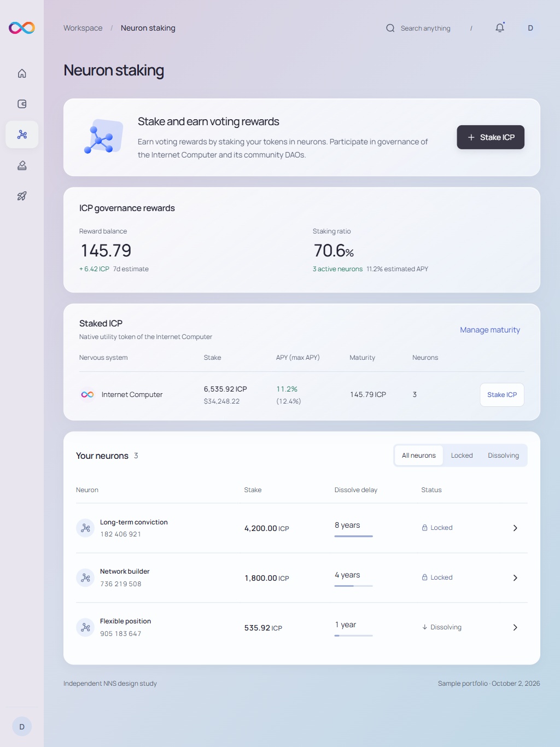Select the neuron staking sidebar icon
560x747 pixels.
[x=22, y=135]
